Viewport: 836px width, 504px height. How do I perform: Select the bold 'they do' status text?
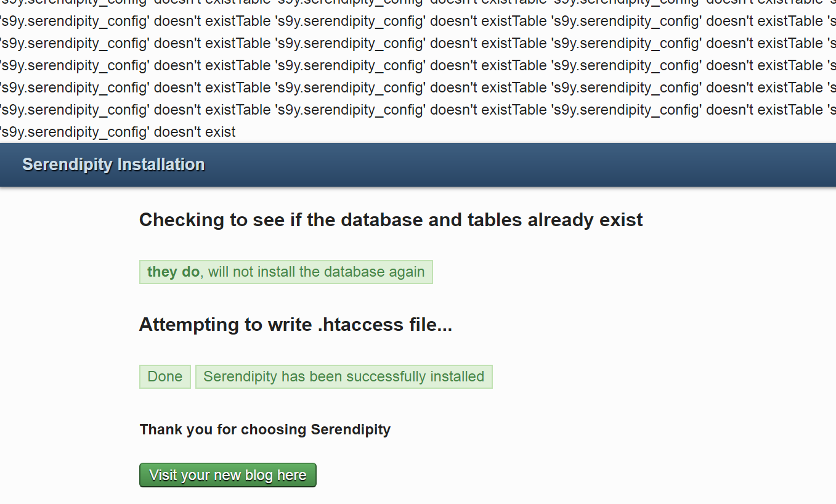pos(173,272)
